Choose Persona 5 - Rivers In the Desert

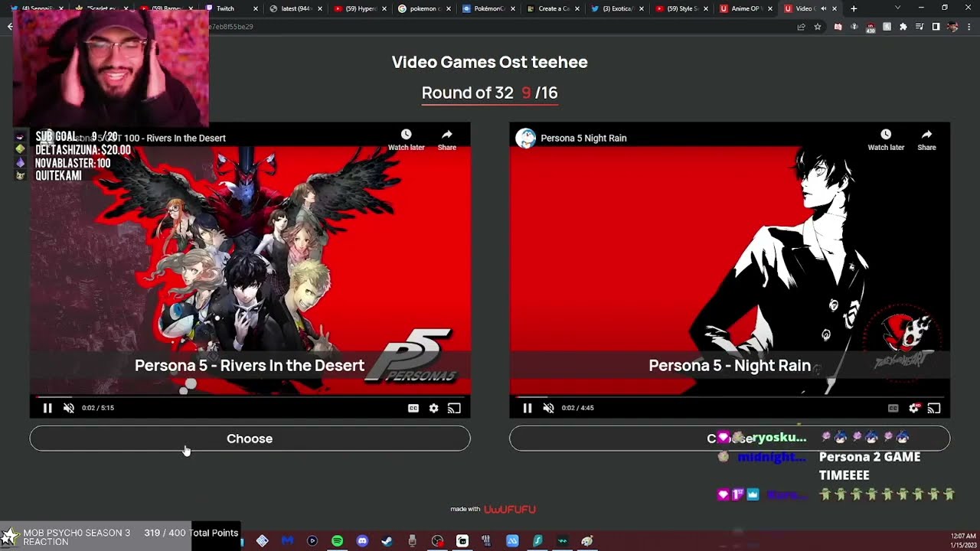[250, 439]
